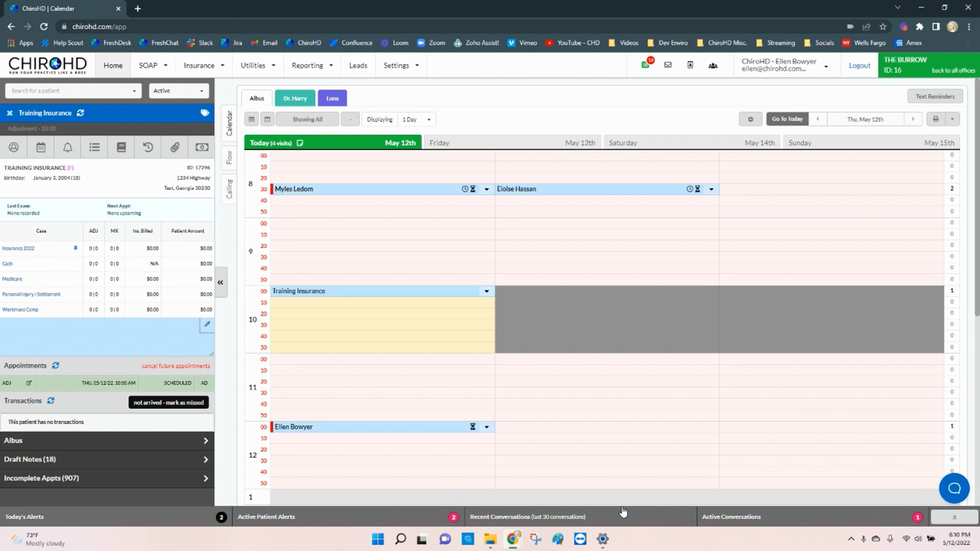Screen dimensions: 980x551
Task: Click cancel future appointments link
Action: click(176, 366)
